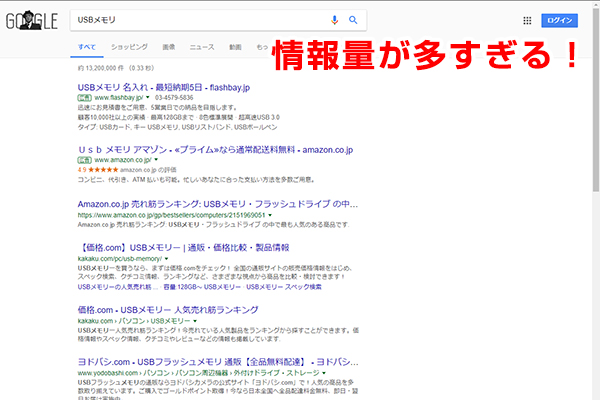Switch to the 画像 tab
Viewport: 600px width, 400px height.
point(169,47)
